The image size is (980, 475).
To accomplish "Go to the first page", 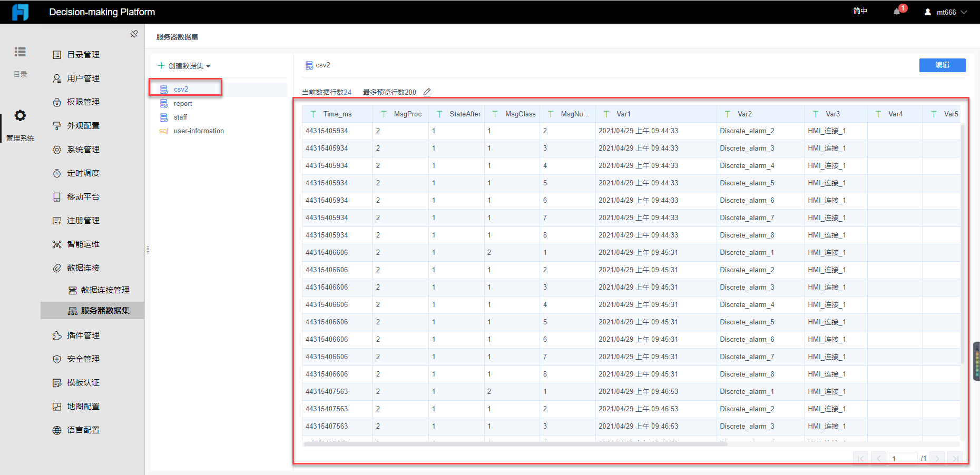I will 860,458.
